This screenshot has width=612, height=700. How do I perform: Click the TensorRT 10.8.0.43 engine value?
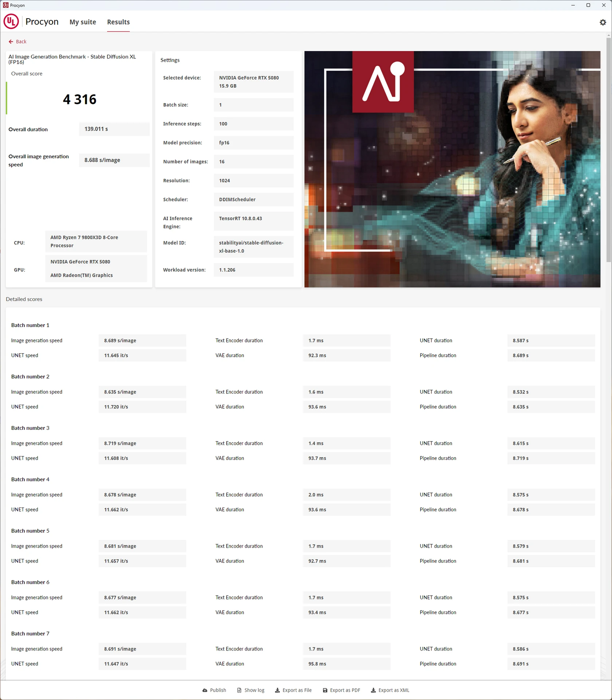click(x=254, y=221)
